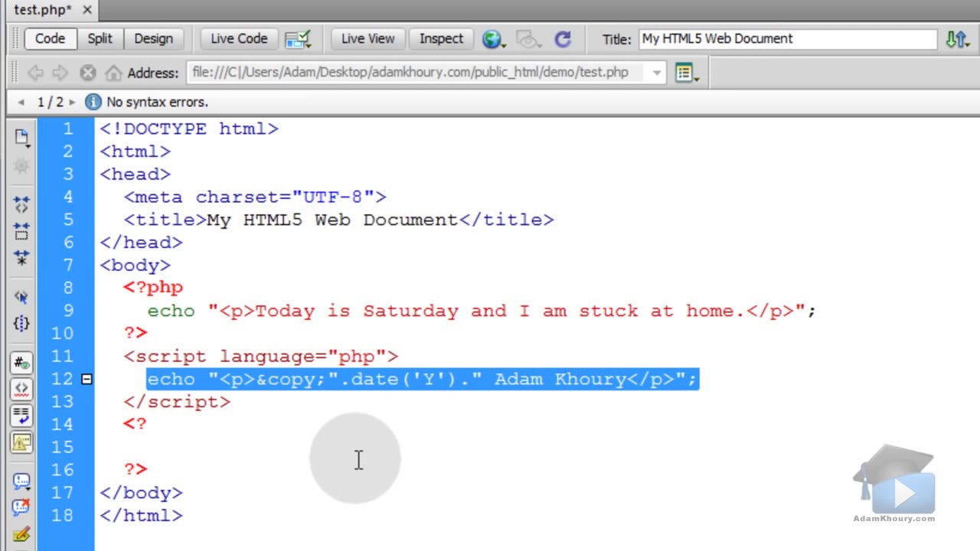Click the '</html>' closing tag line
Viewport: 980px width, 551px height.
click(x=142, y=515)
